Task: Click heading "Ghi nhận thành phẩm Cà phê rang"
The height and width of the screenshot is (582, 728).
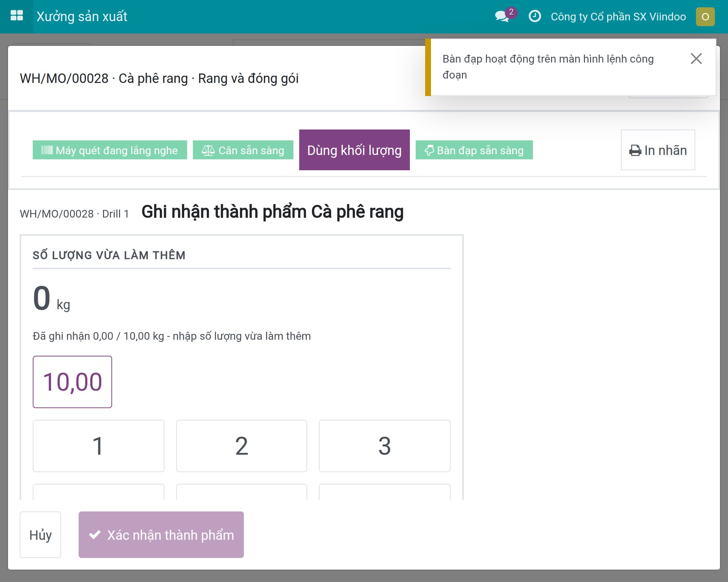Action: [273, 212]
